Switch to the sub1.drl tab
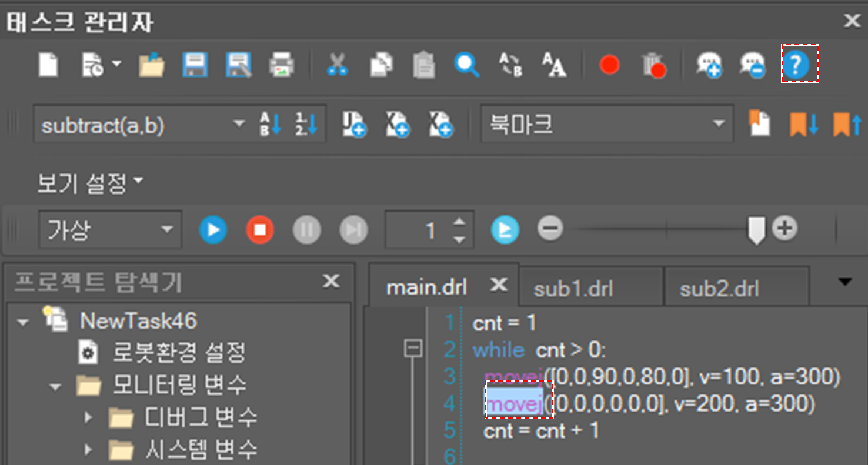The height and width of the screenshot is (465, 868). point(573,289)
